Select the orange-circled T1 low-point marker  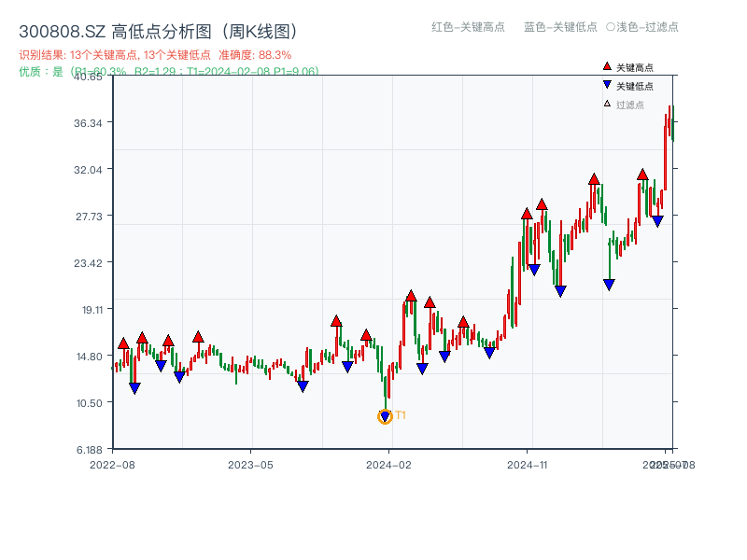(385, 416)
